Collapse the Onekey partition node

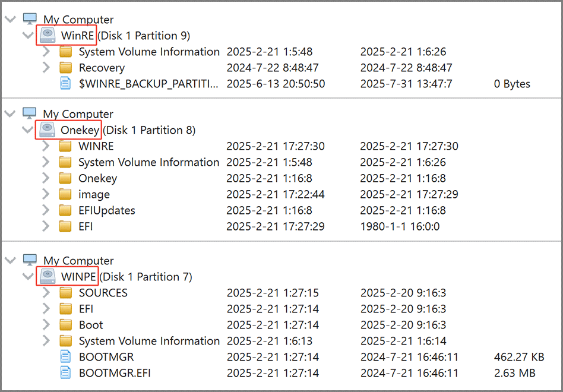(x=27, y=130)
